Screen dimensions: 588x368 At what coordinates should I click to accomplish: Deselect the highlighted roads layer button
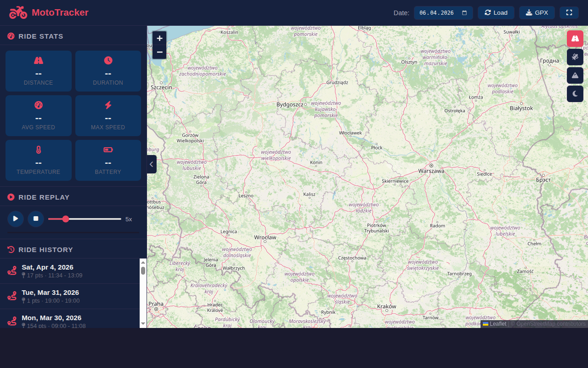point(575,39)
